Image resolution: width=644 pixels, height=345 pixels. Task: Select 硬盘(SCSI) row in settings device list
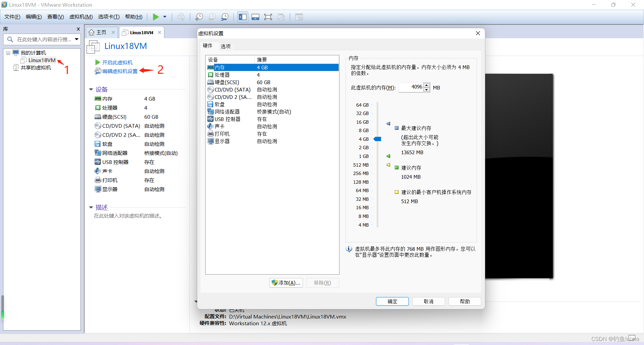click(272, 82)
